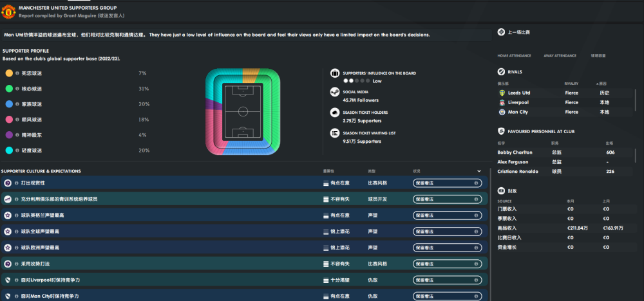644x301 pixels.
Task: Click the Leeds Utd rival badge icon
Action: point(502,93)
